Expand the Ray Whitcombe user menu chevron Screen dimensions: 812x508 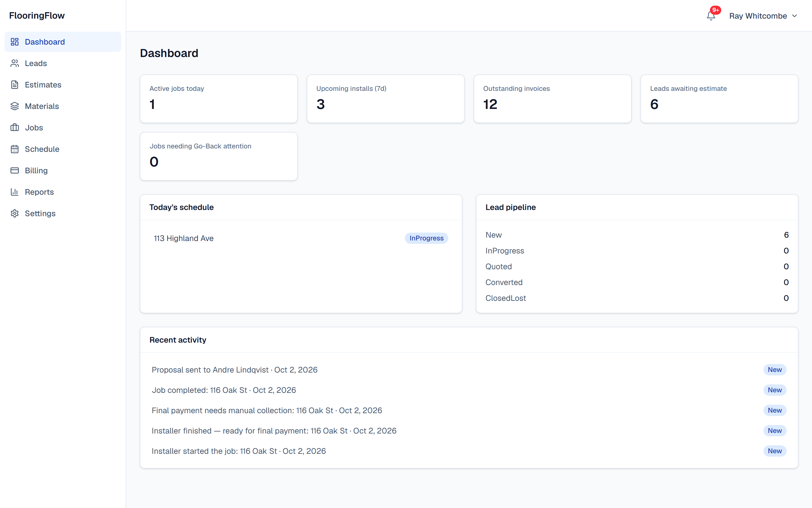[x=795, y=16]
